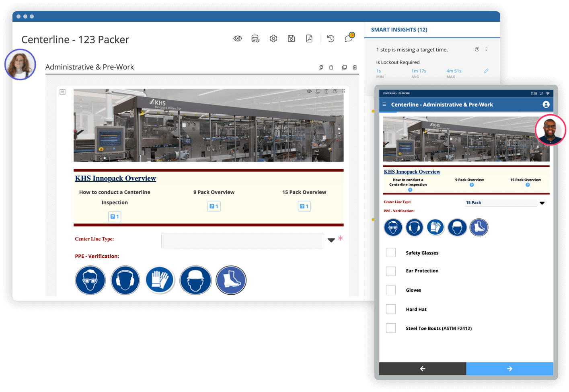Click the machine photo in tablet view
This screenshot has width=569, height=392.
click(466, 139)
